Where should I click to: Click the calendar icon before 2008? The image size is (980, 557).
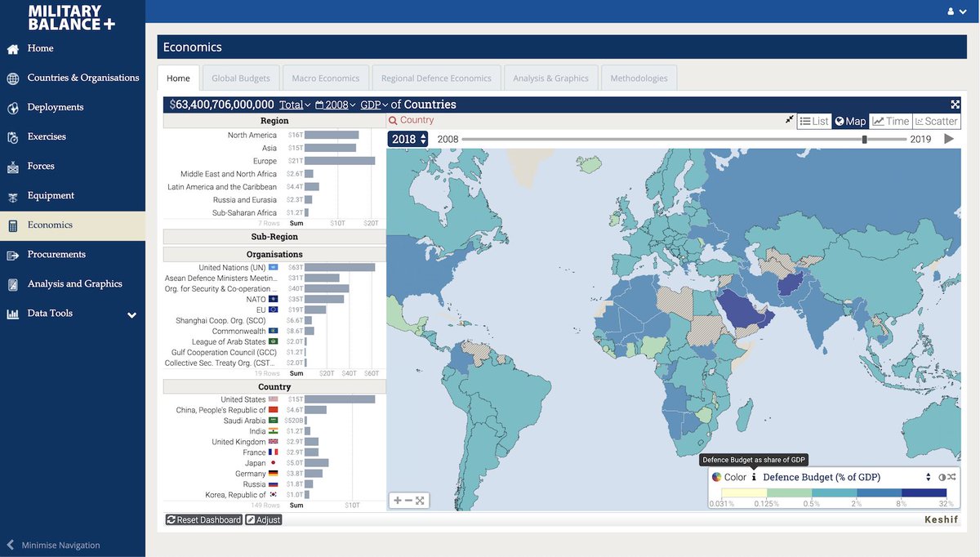click(x=319, y=105)
